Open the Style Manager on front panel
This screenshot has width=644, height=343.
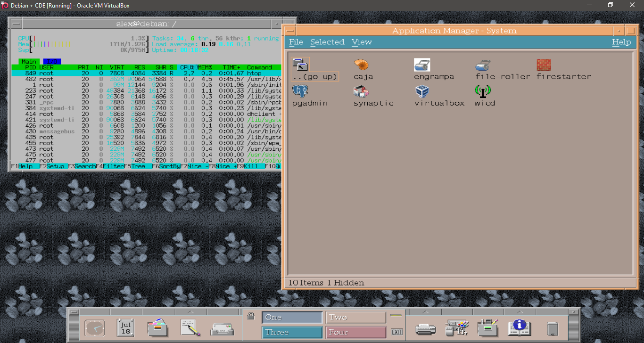(455, 327)
